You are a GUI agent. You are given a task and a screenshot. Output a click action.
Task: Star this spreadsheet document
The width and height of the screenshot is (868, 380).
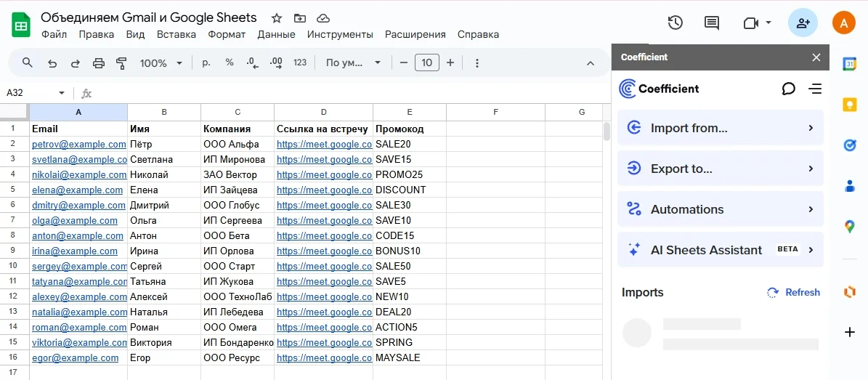[277, 18]
